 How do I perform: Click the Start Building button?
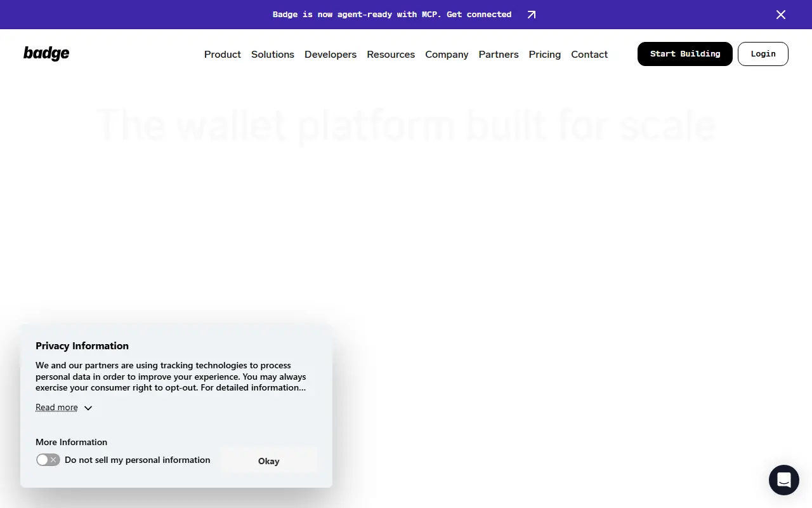click(x=685, y=54)
